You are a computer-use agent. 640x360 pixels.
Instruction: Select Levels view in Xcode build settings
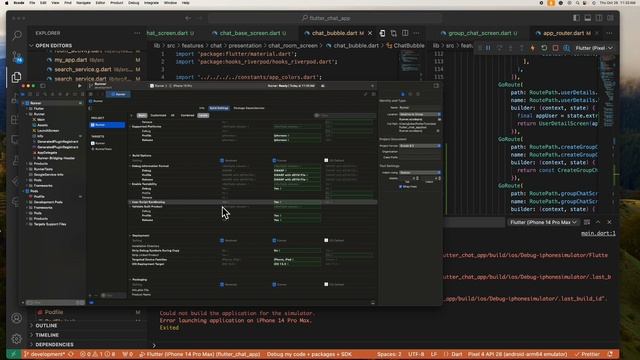point(203,116)
